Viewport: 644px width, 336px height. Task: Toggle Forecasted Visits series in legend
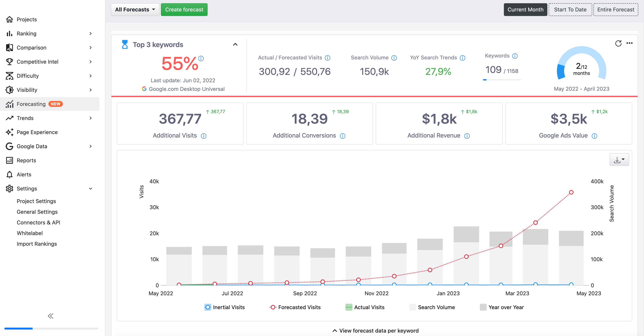point(295,307)
